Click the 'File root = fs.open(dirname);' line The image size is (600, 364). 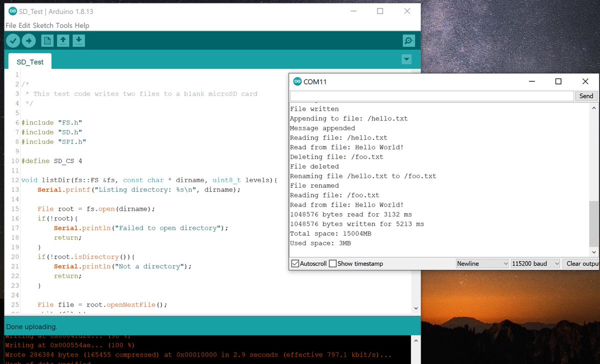click(x=96, y=209)
